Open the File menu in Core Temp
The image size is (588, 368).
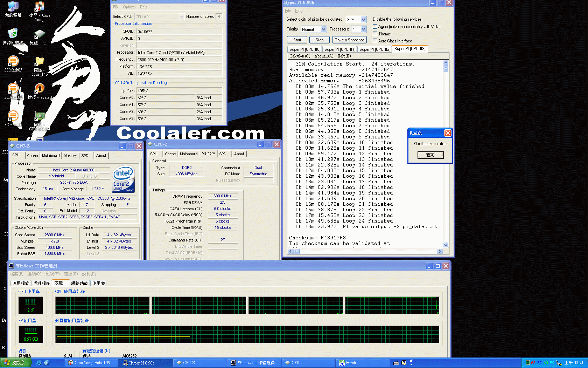[116, 7]
